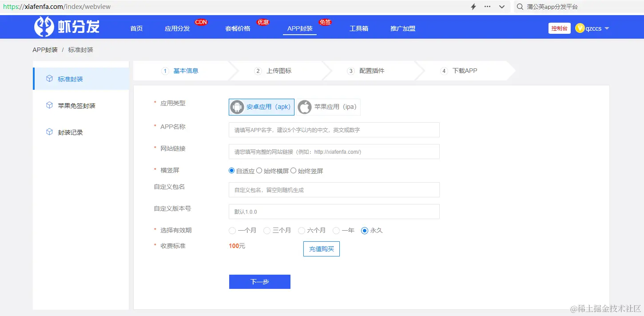Click the CDN badge on 应用分发
This screenshot has height=316, width=644.
[x=201, y=22]
